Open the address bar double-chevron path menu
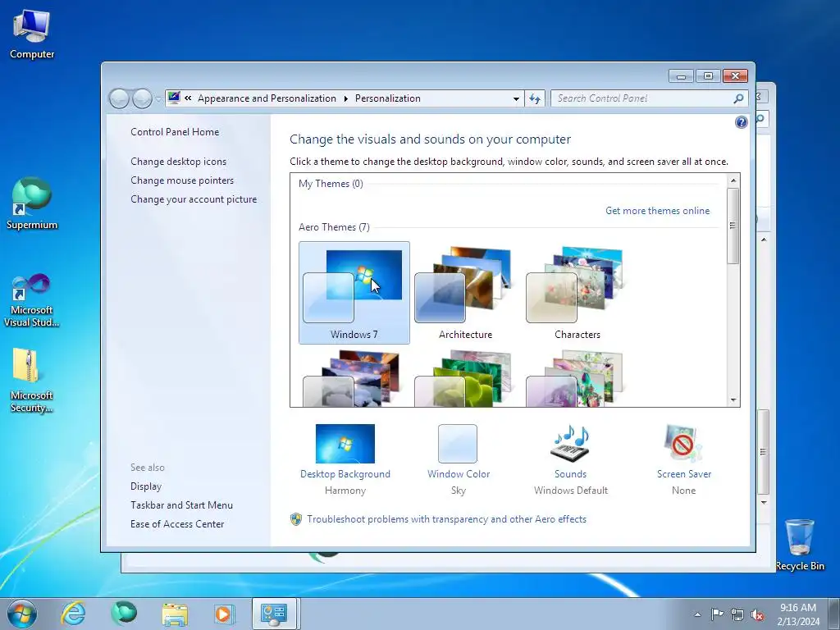This screenshot has height=630, width=840. [x=188, y=98]
